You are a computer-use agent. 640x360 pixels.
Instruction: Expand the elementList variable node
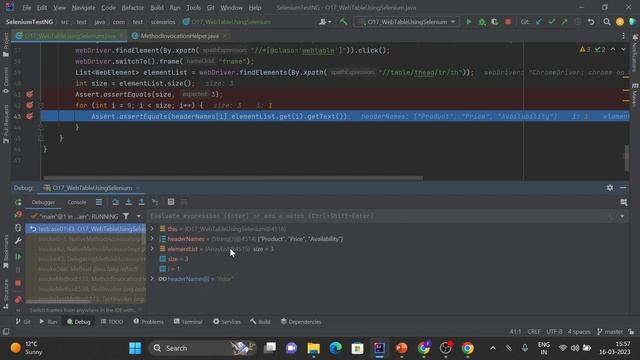click(152, 249)
